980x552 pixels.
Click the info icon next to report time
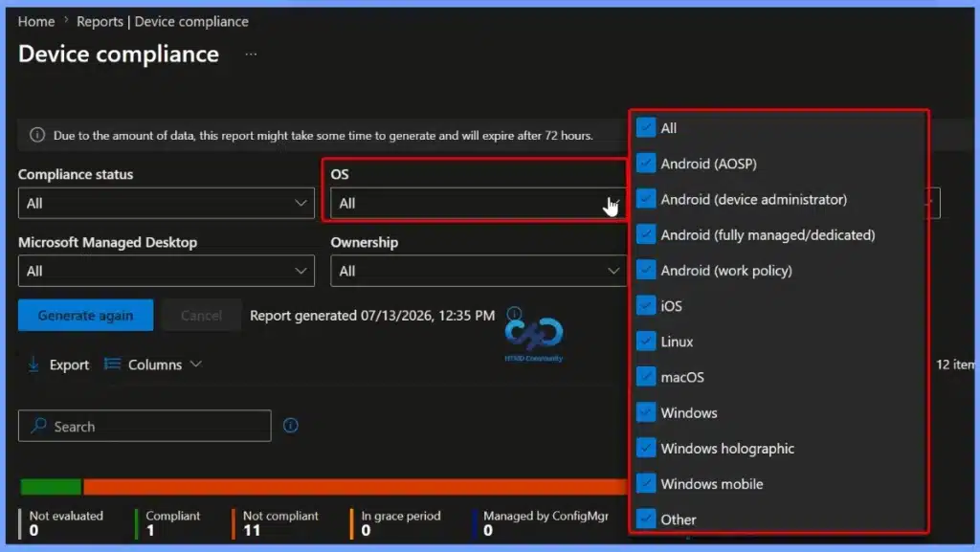tap(514, 314)
